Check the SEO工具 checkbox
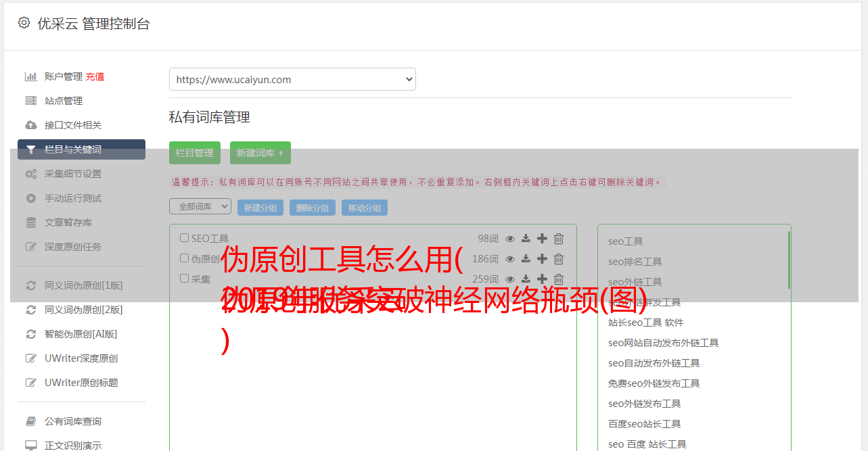Image resolution: width=868 pixels, height=451 pixels. (x=184, y=238)
